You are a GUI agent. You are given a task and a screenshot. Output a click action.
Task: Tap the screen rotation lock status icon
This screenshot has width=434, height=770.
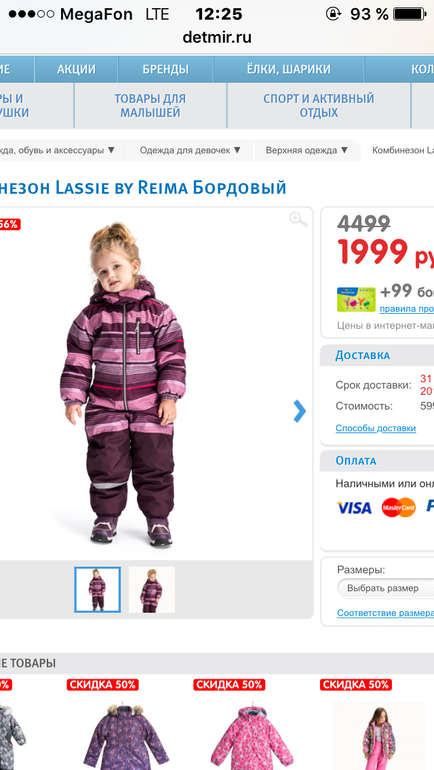click(333, 14)
